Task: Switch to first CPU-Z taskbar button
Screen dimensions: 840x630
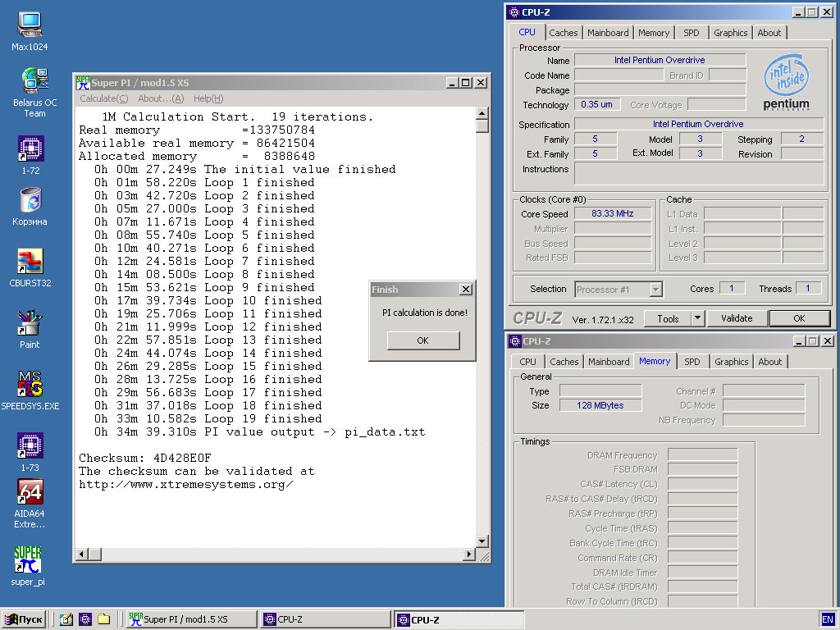Action: [326, 619]
